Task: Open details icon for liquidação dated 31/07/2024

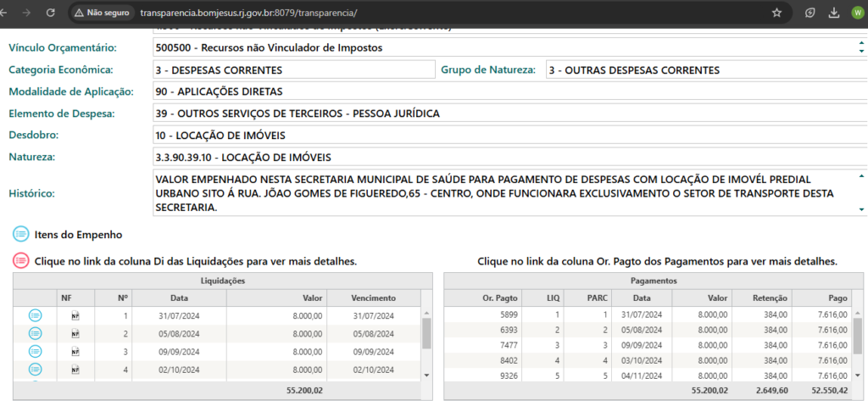Action: (x=35, y=315)
